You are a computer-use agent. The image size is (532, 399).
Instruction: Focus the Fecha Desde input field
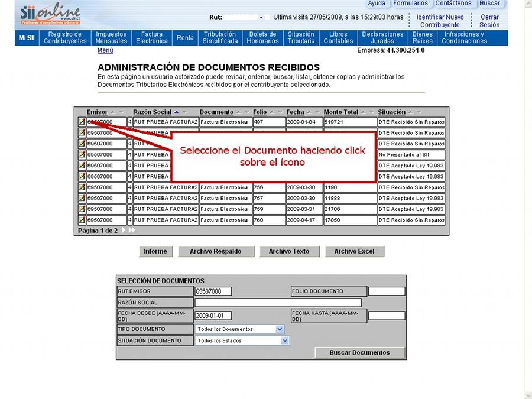click(x=213, y=316)
